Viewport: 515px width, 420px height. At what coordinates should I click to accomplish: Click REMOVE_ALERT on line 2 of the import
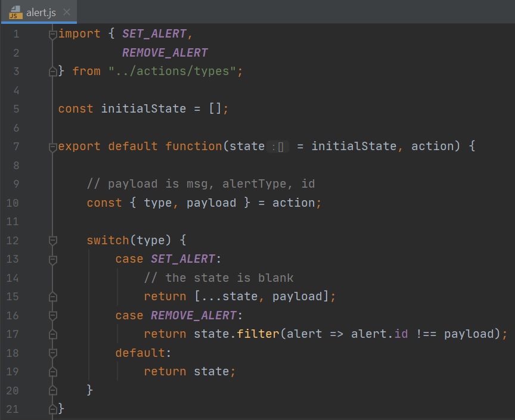(165, 53)
